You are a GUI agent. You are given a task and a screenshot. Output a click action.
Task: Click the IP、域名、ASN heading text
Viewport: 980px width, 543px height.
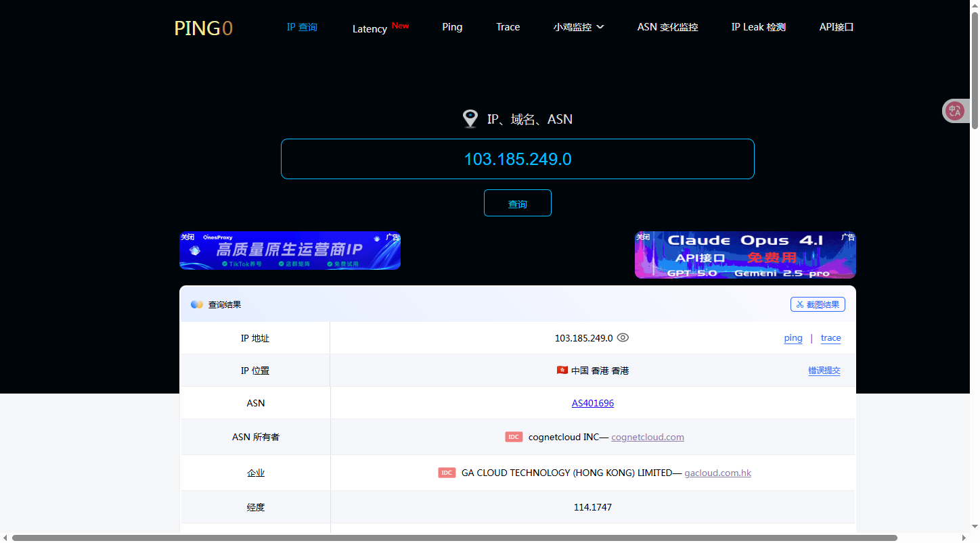coord(530,119)
